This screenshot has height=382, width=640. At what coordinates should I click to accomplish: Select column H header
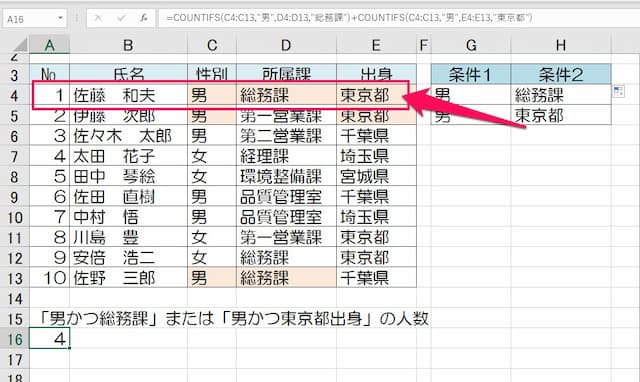561,45
